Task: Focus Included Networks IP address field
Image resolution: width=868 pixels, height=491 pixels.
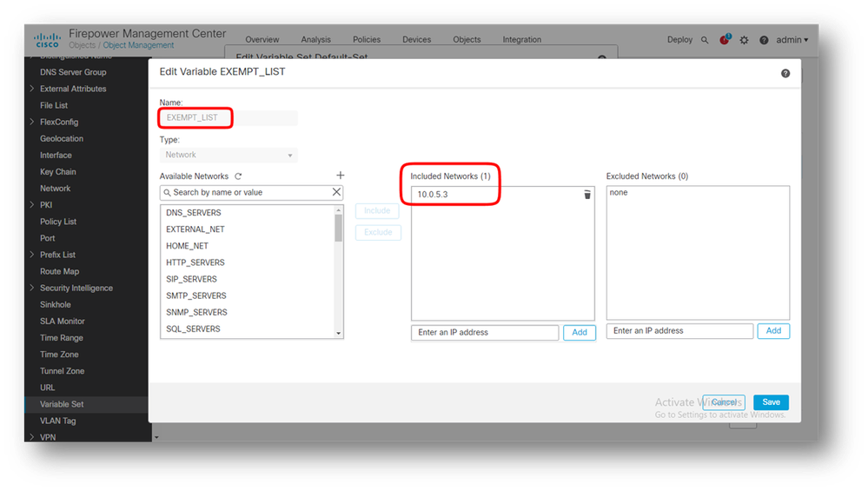Action: click(x=485, y=332)
